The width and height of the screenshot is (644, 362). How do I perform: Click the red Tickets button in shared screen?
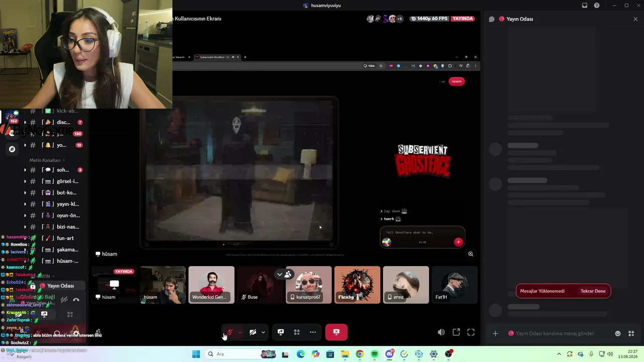click(x=456, y=81)
